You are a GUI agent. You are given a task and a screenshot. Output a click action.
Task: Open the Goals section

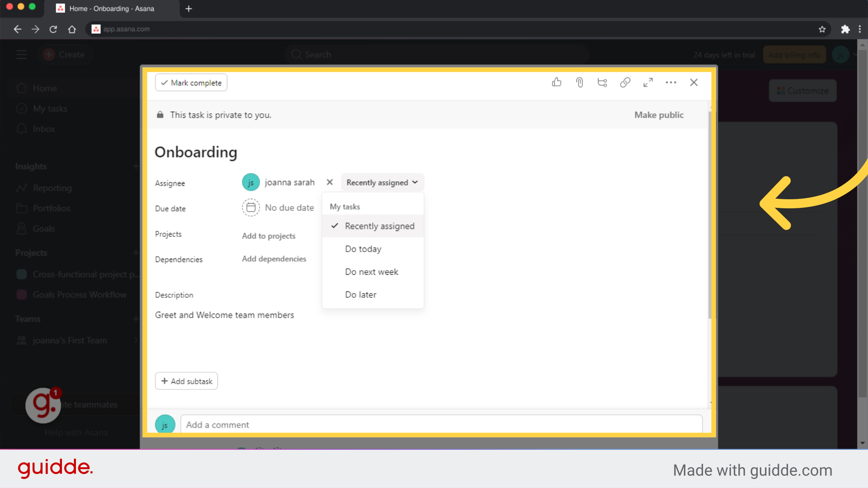43,228
